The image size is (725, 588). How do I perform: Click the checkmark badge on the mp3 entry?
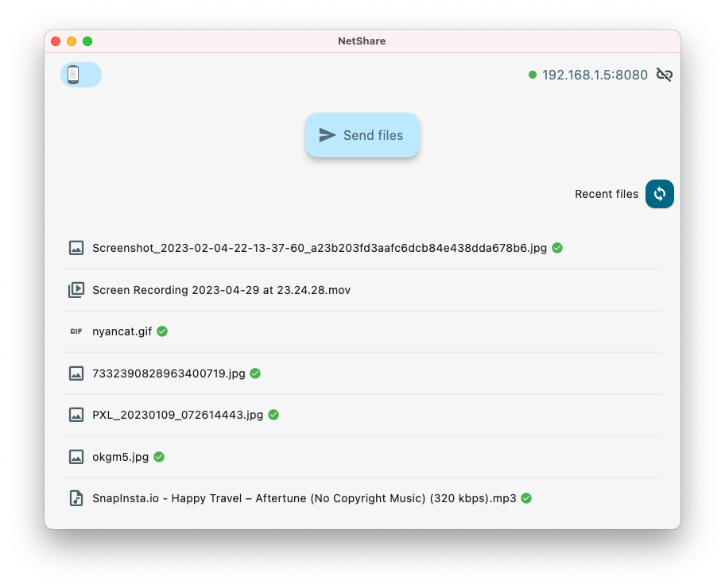[x=525, y=498]
